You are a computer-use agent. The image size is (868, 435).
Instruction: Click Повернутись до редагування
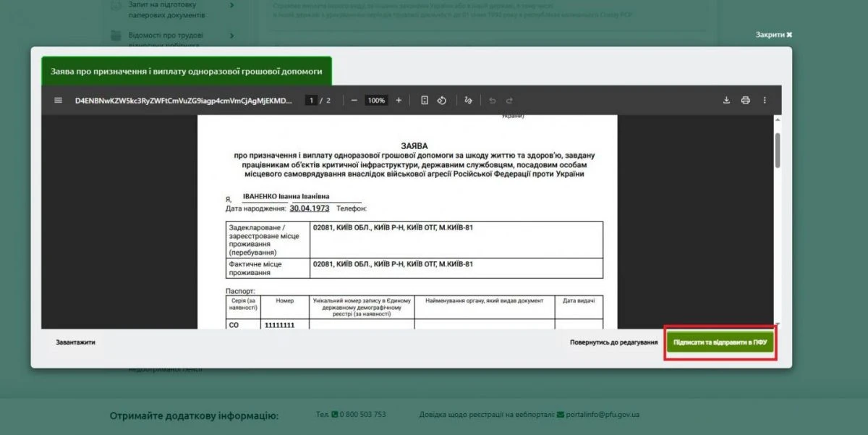tap(613, 342)
